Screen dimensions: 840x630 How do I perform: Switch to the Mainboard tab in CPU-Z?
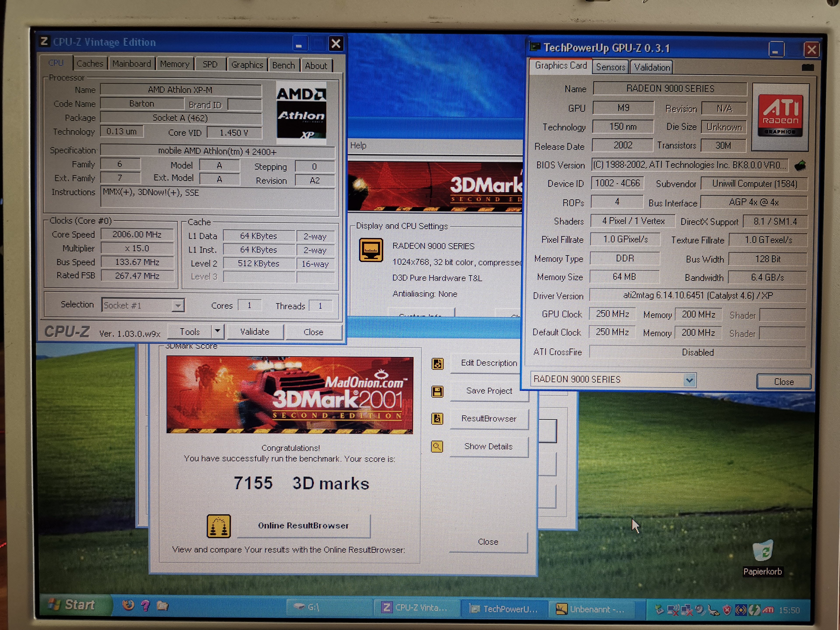coord(131,64)
